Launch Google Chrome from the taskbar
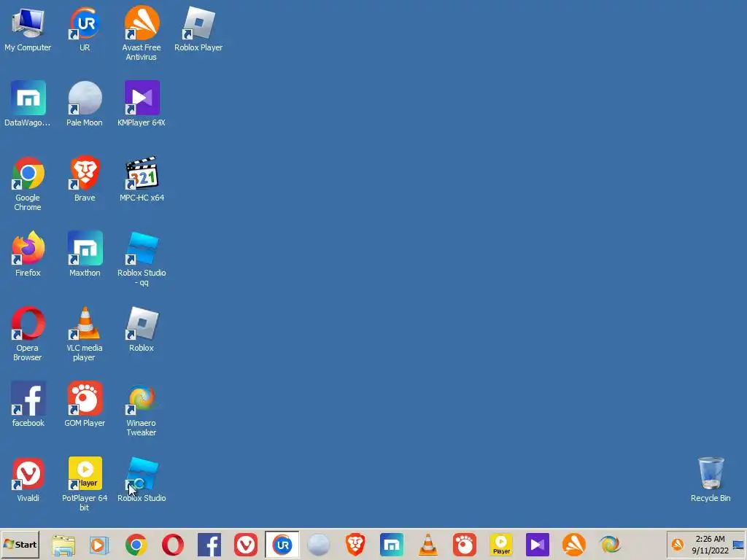Screen dimensions: 747x560 click(x=136, y=544)
